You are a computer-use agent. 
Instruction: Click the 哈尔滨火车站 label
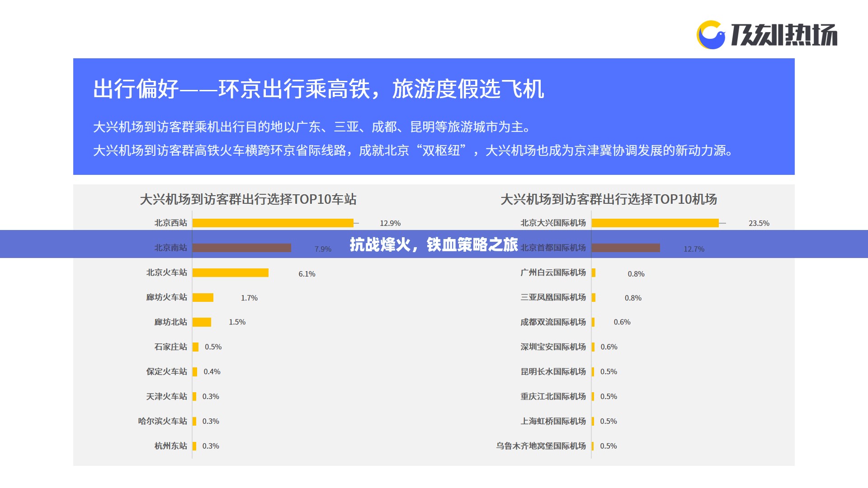click(x=162, y=421)
